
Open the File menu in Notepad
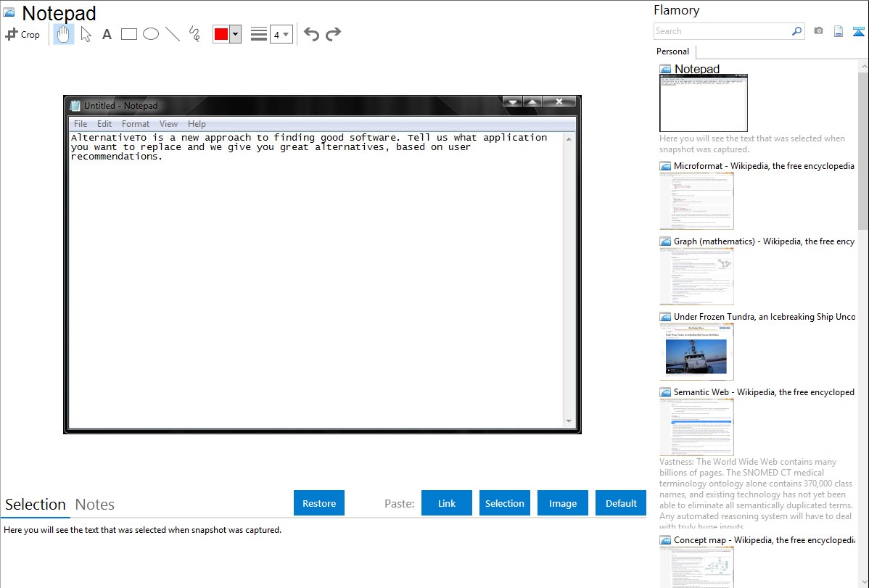coord(81,123)
